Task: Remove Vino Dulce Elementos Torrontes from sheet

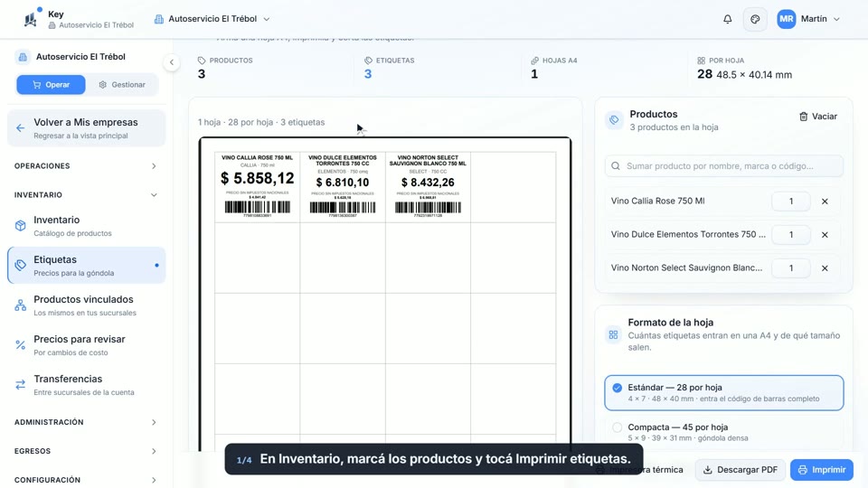Action: (x=825, y=235)
